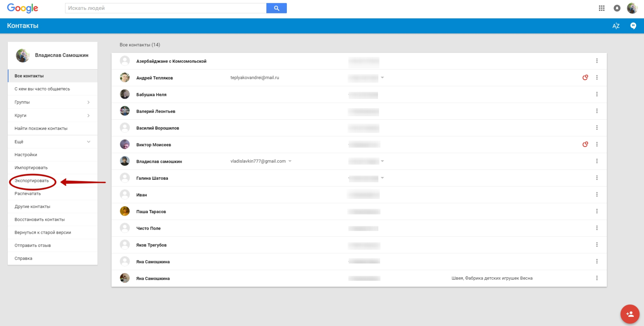
Task: Click Вернуться к старой версии
Action: point(43,232)
